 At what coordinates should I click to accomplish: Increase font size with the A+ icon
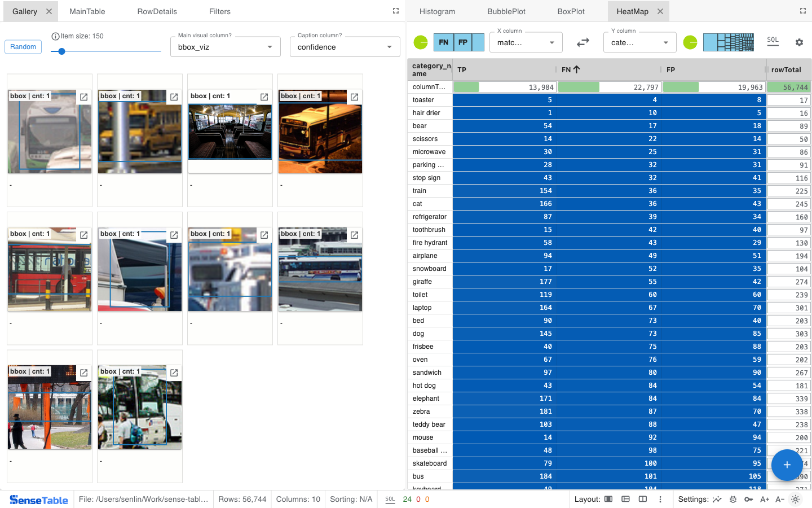(765, 500)
